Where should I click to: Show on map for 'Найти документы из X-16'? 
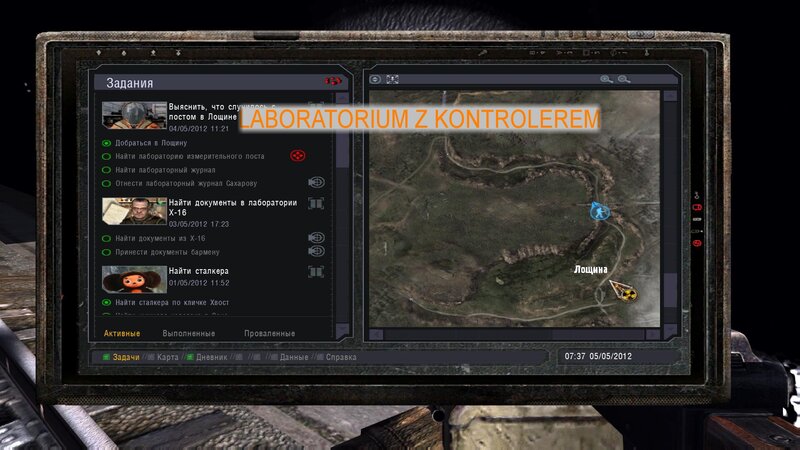click(x=317, y=238)
